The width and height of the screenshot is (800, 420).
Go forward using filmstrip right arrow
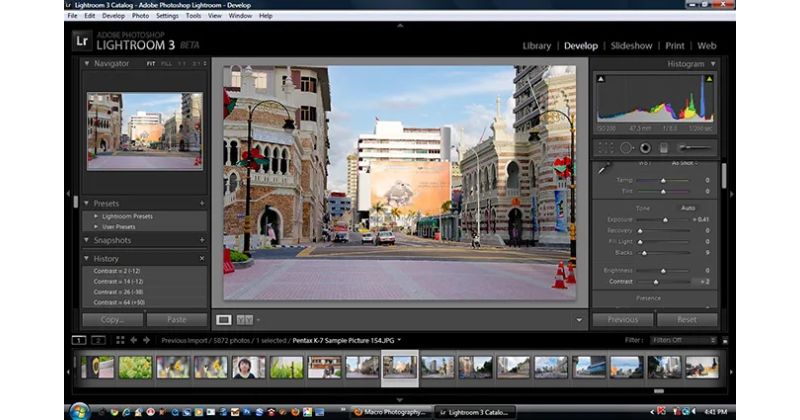pos(146,340)
